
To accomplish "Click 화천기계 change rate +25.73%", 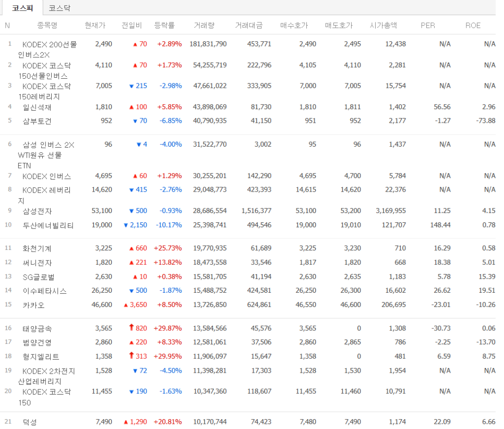I will coord(168,248).
